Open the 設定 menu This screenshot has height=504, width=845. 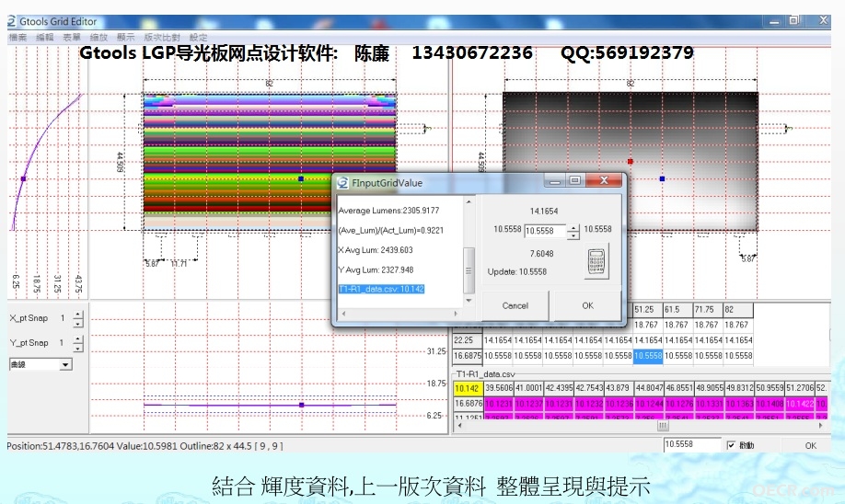coord(198,37)
